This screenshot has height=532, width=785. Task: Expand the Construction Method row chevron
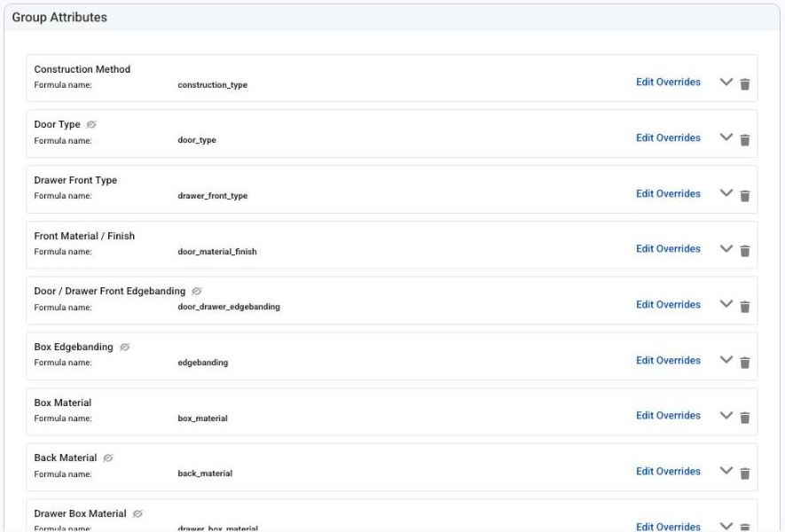click(726, 82)
